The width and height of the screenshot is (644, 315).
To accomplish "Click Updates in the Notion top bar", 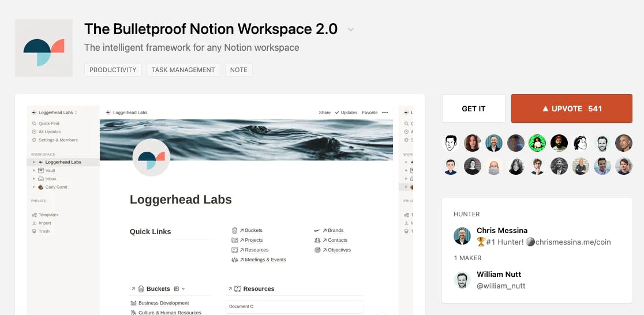I will [346, 112].
